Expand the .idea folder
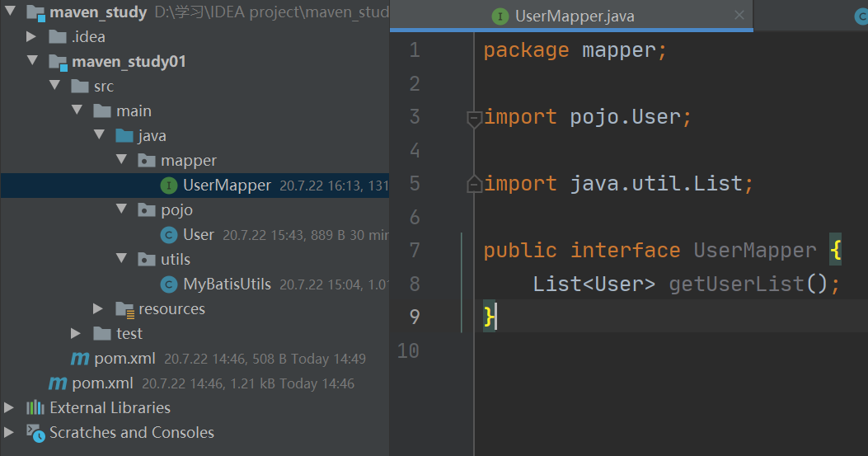This screenshot has width=868, height=456. coord(31,37)
